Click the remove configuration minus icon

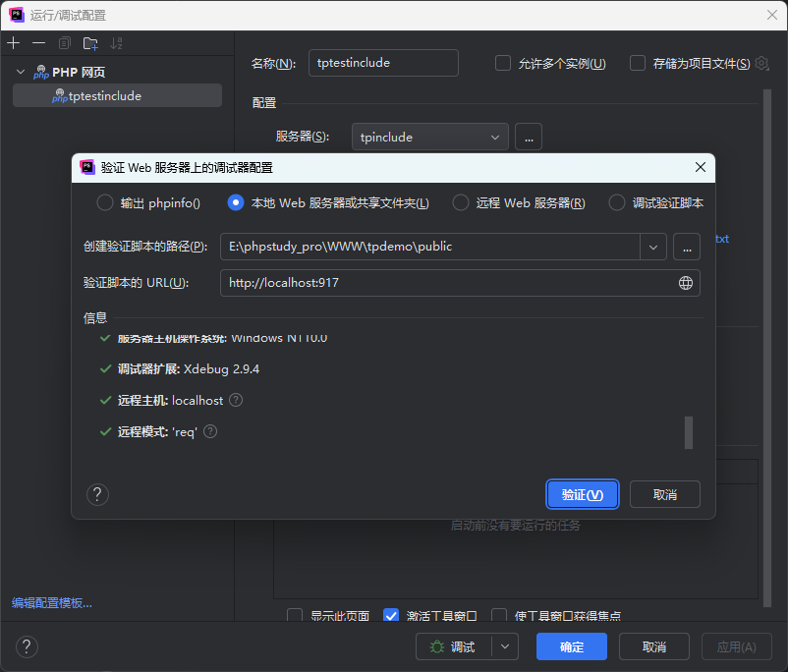(38, 43)
